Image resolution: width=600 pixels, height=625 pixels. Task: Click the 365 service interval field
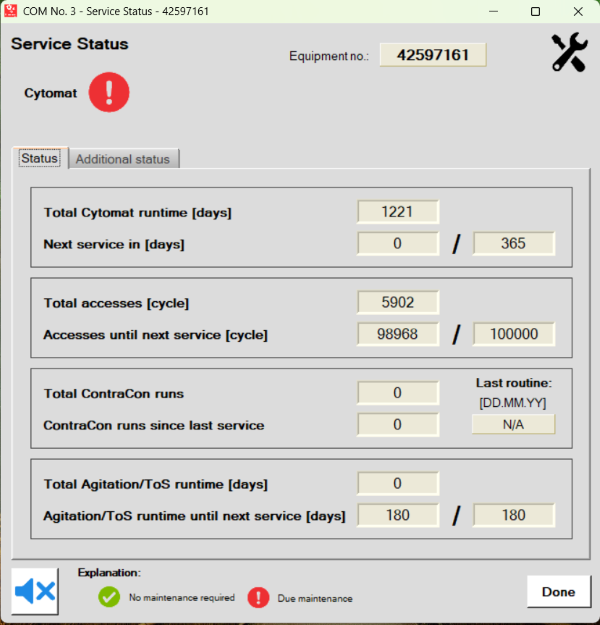(x=513, y=244)
